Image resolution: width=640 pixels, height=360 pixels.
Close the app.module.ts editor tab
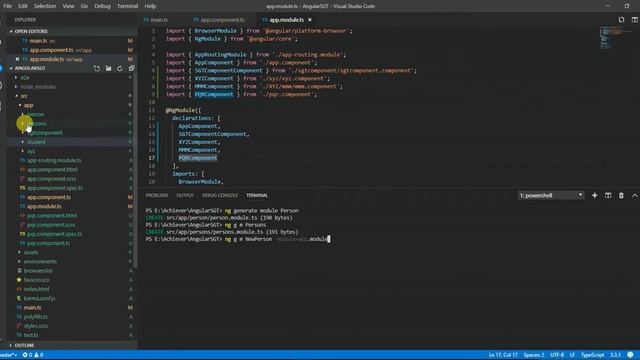coord(310,20)
